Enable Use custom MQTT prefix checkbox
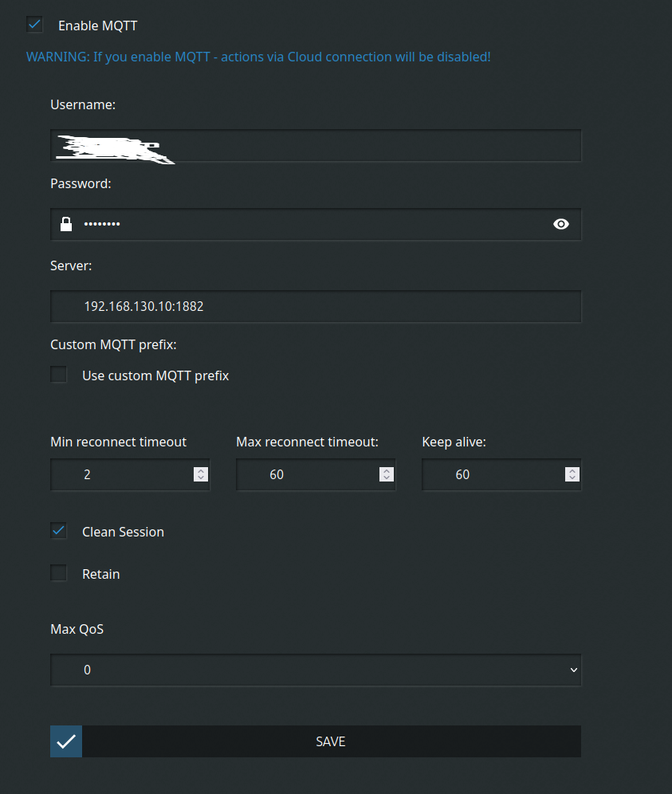Viewport: 672px width, 794px height. pos(59,375)
